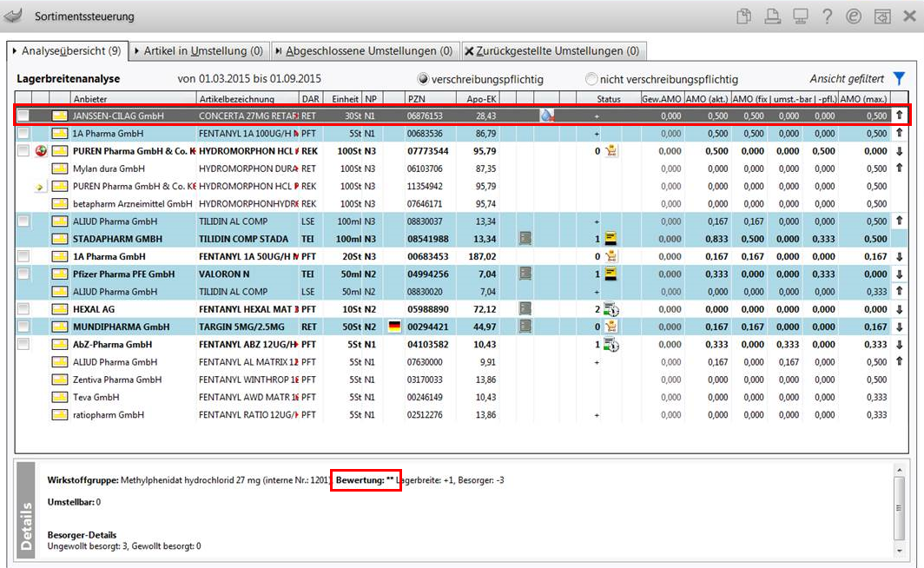The image size is (924, 568).
Task: Switch to the Analyseübersicht (9) tab
Action: pos(67,50)
